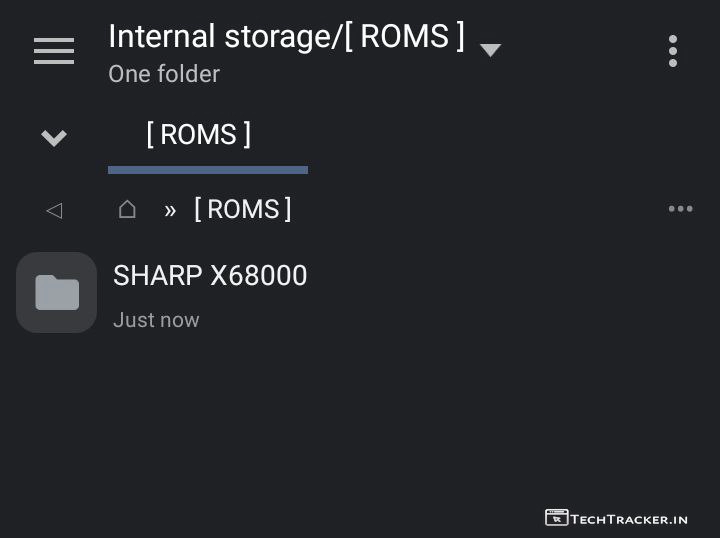Click the Internal storage/[ ROMS ] title
This screenshot has width=720, height=538.
pos(286,37)
